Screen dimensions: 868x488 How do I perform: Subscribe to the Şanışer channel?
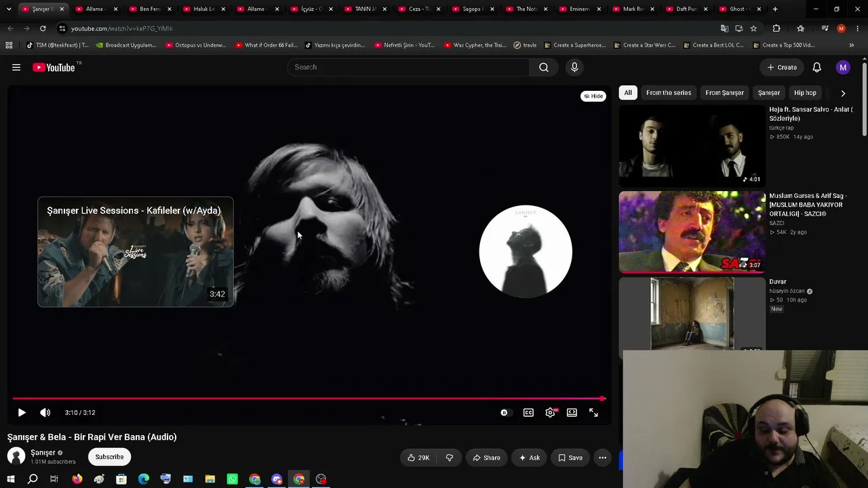(109, 457)
